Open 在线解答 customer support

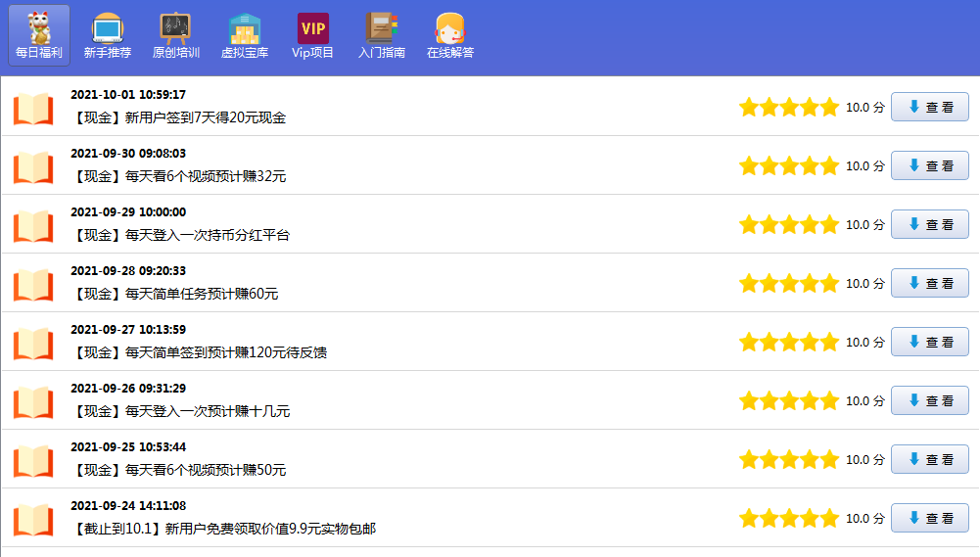[450, 35]
